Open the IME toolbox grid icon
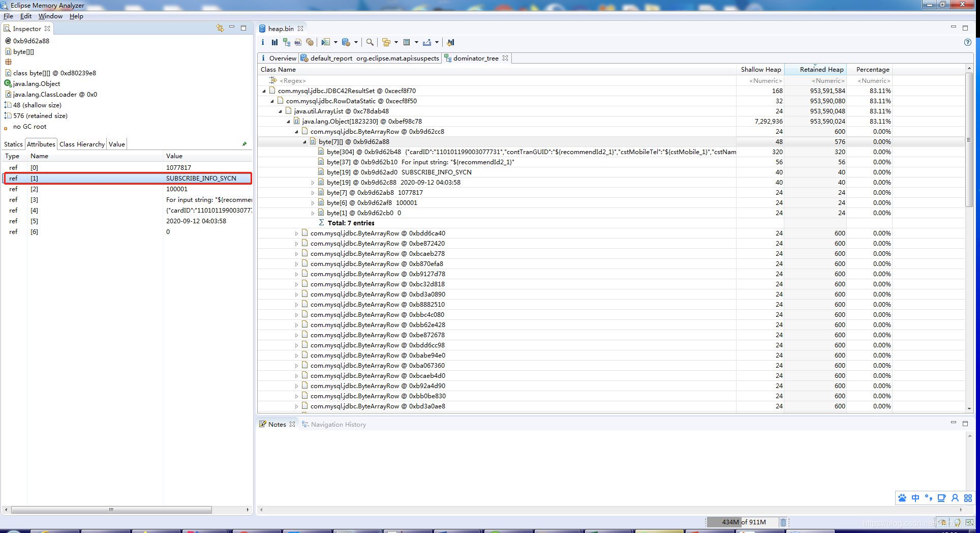Screen dimensions: 980x533 click(x=968, y=498)
